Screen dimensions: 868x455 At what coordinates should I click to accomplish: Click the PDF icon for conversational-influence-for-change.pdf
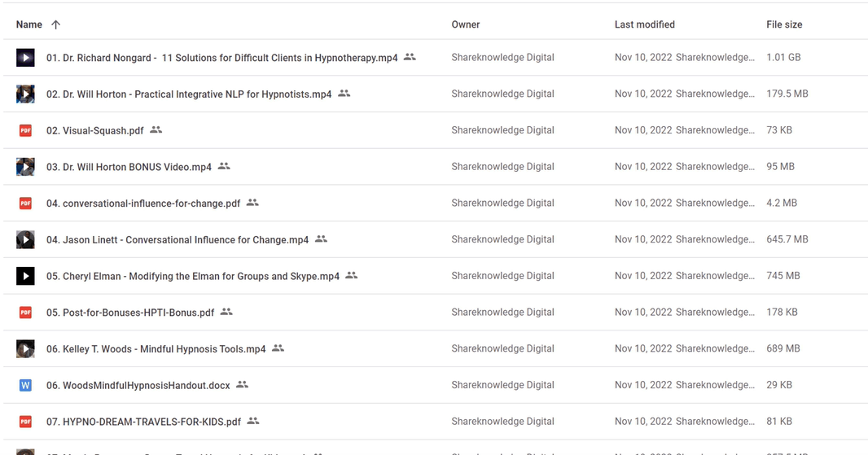25,203
